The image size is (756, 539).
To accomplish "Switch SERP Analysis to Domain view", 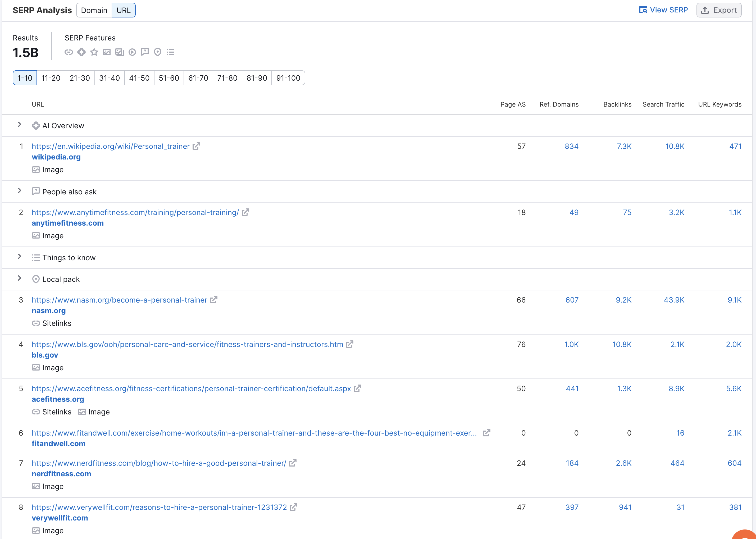I will 94,10.
